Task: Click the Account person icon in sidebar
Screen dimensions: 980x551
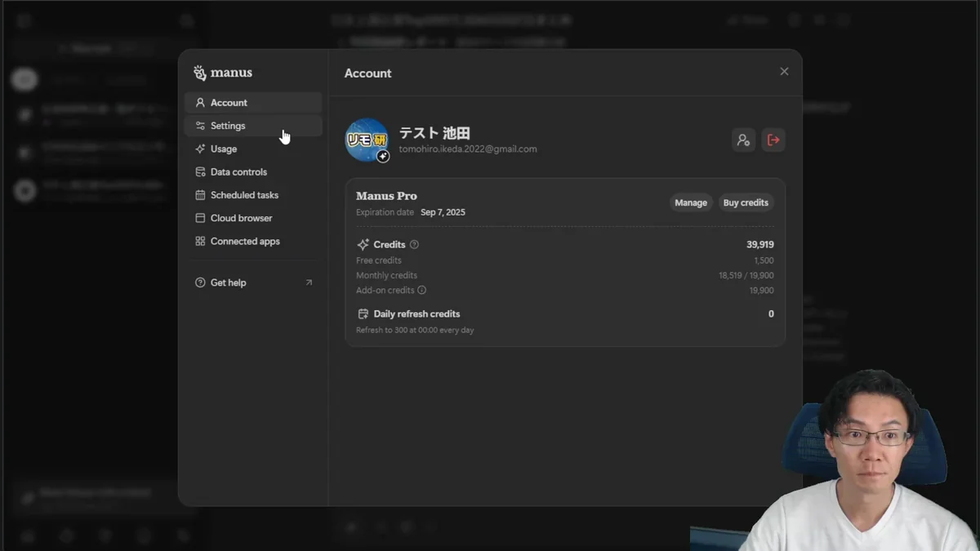Action: click(x=200, y=103)
